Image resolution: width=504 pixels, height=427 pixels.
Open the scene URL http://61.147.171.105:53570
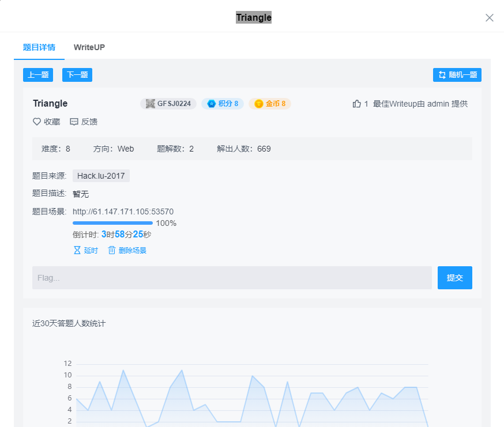coord(123,211)
